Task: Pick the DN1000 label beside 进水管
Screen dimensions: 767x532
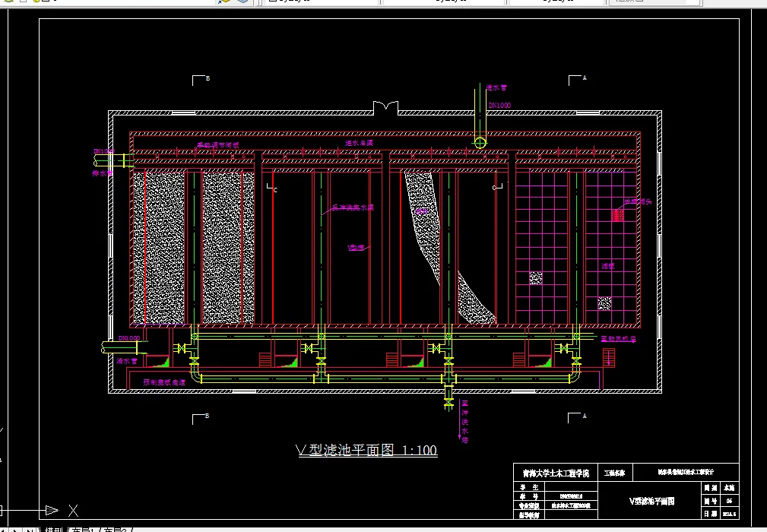Action: [499, 105]
